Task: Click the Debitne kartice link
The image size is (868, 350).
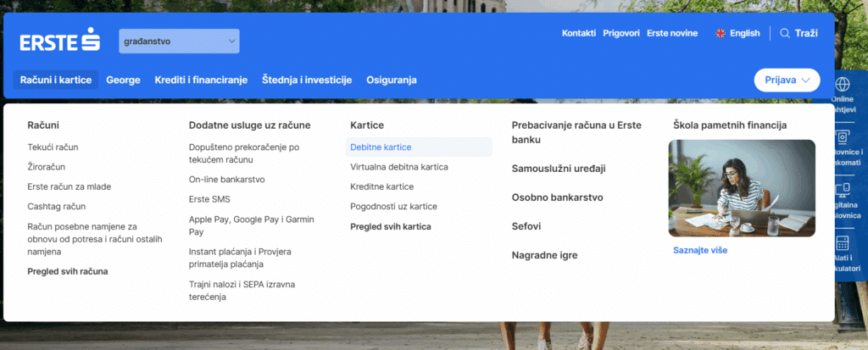Action: pyautogui.click(x=381, y=147)
